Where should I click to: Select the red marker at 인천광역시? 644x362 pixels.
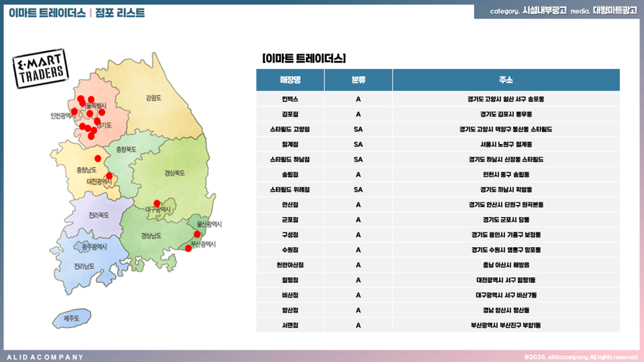click(x=74, y=111)
